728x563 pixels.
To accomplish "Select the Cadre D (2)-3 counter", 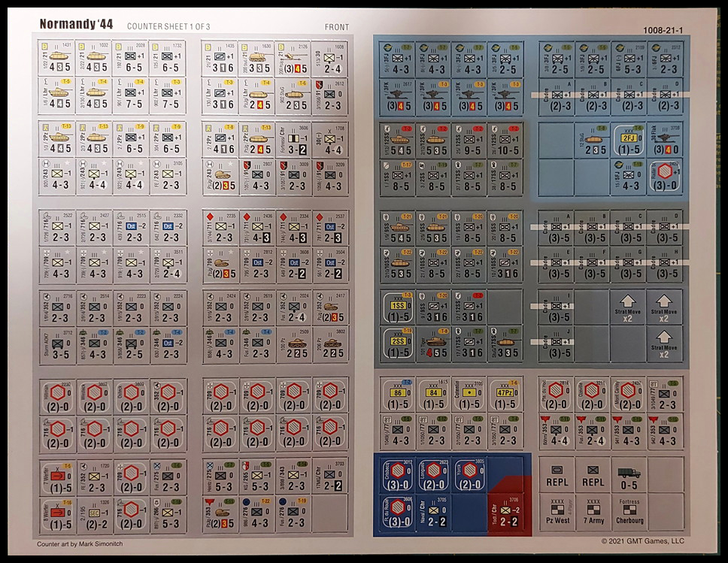I will pos(665,96).
